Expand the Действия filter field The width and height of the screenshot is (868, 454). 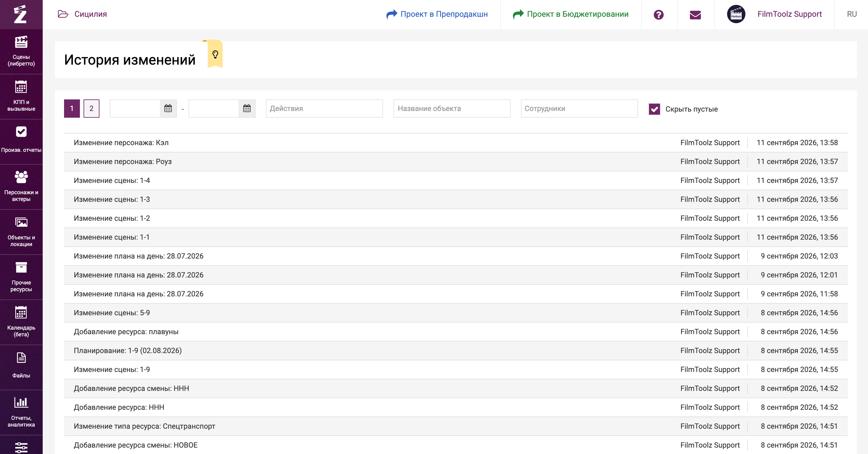(324, 109)
